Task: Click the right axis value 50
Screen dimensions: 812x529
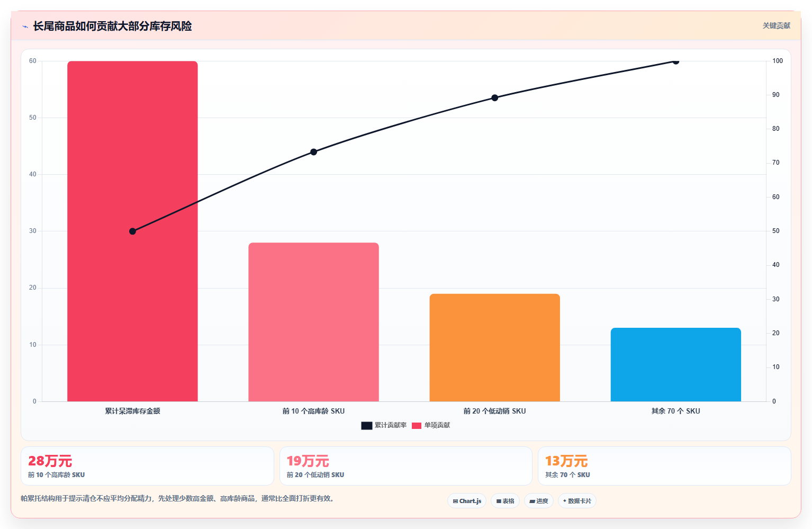Action: pyautogui.click(x=775, y=231)
